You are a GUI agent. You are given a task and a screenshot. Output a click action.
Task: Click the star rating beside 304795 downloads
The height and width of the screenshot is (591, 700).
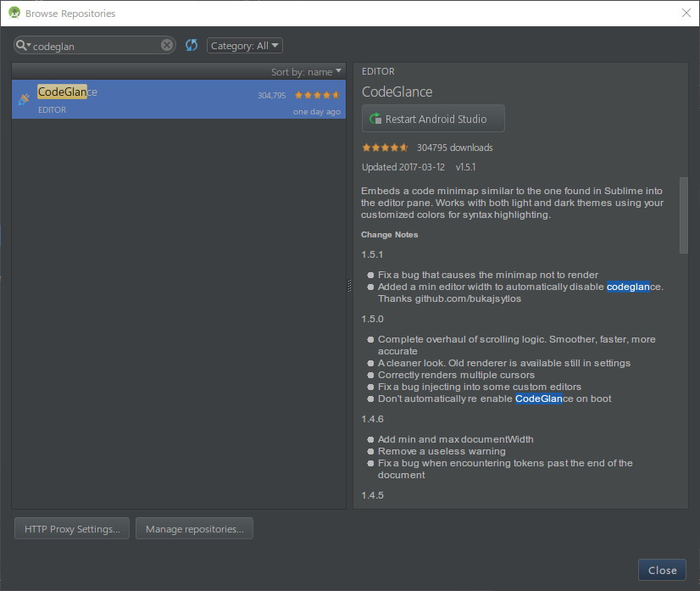click(385, 148)
